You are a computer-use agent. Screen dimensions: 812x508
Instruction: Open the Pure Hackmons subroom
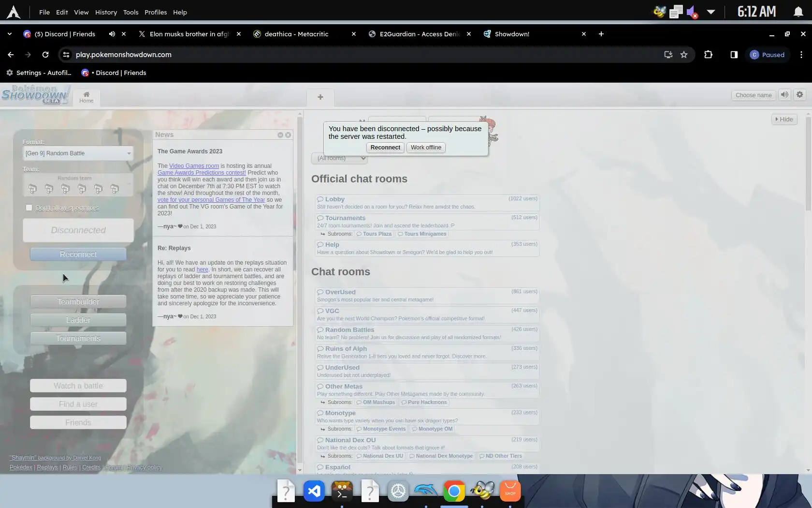pos(424,403)
